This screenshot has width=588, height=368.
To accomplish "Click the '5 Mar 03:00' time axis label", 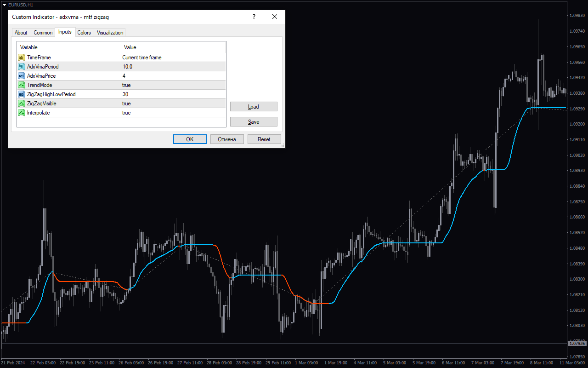I will point(395,363).
